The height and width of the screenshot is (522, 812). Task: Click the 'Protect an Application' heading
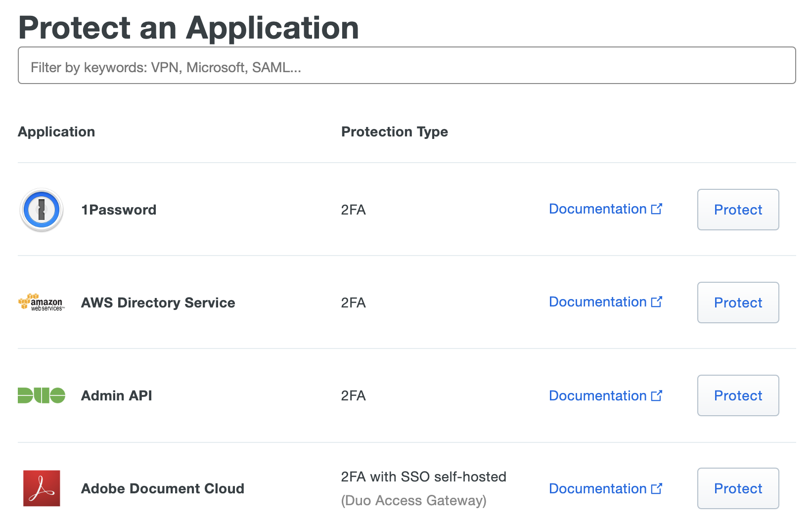click(188, 28)
